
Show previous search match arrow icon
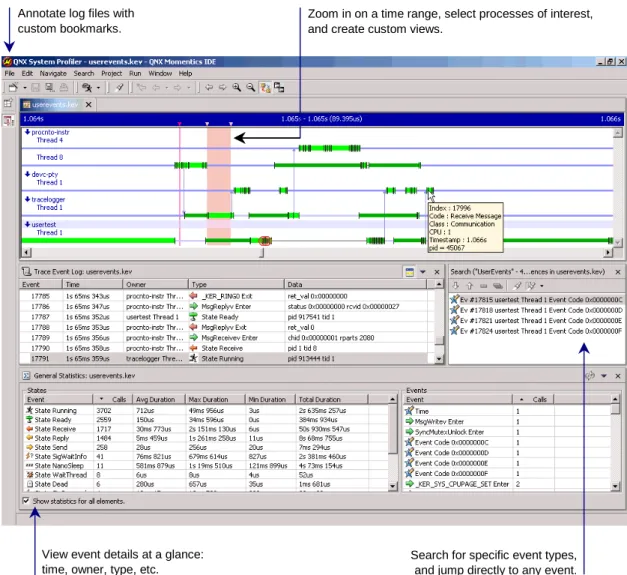[469, 286]
